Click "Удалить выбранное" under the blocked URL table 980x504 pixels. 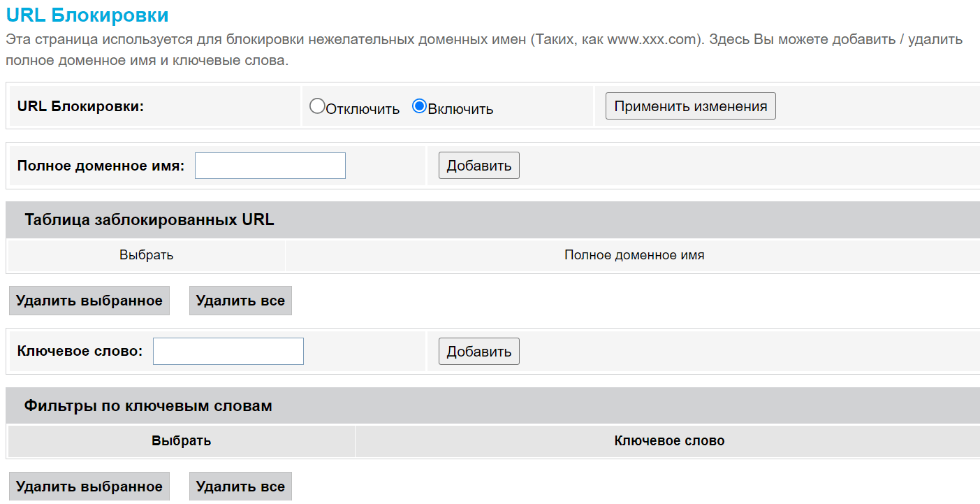tap(89, 301)
